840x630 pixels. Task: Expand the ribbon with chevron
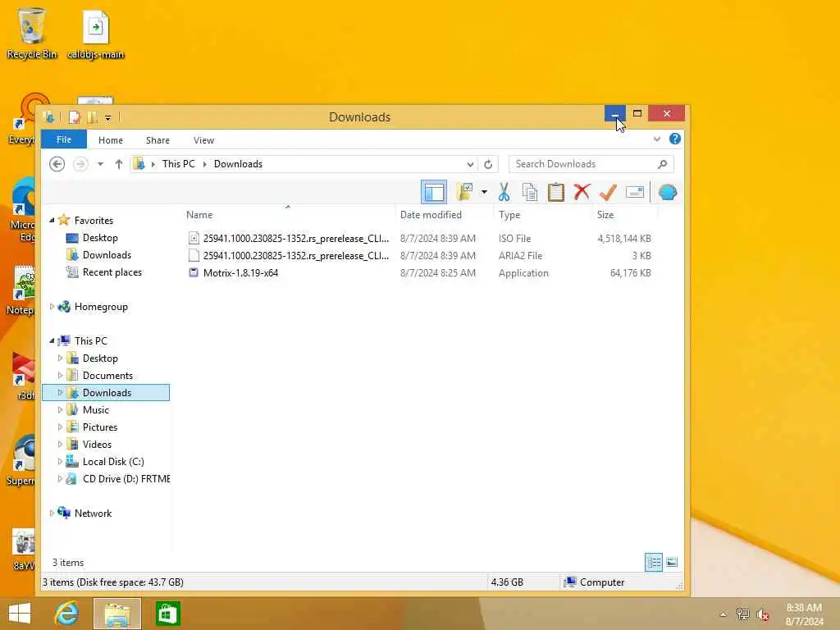tap(657, 139)
